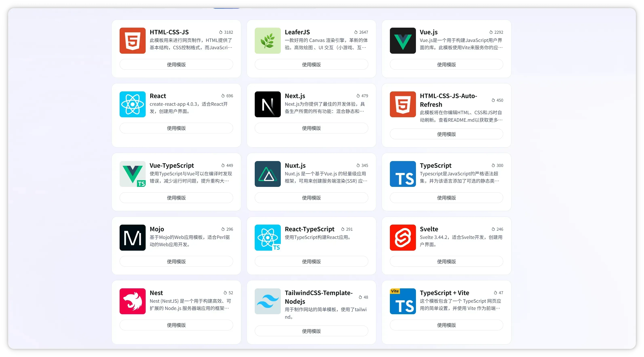This screenshot has height=357, width=644.
Task: Click the React atom logo icon
Action: pyautogui.click(x=133, y=104)
